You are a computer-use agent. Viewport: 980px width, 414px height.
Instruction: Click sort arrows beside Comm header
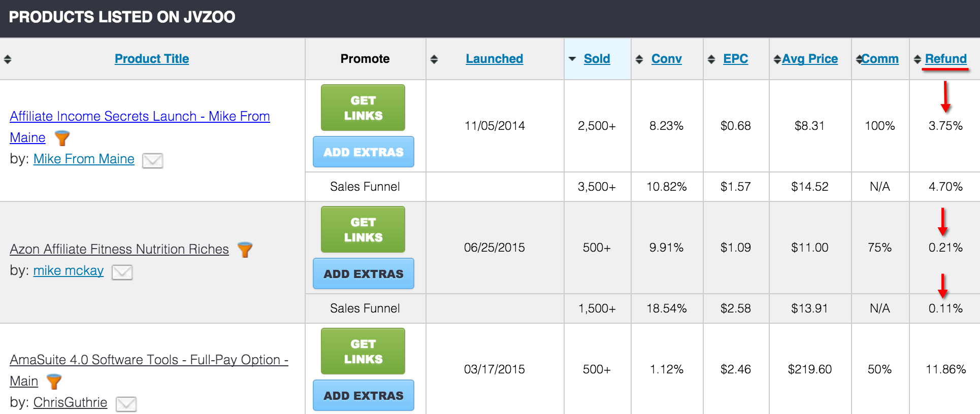click(859, 59)
